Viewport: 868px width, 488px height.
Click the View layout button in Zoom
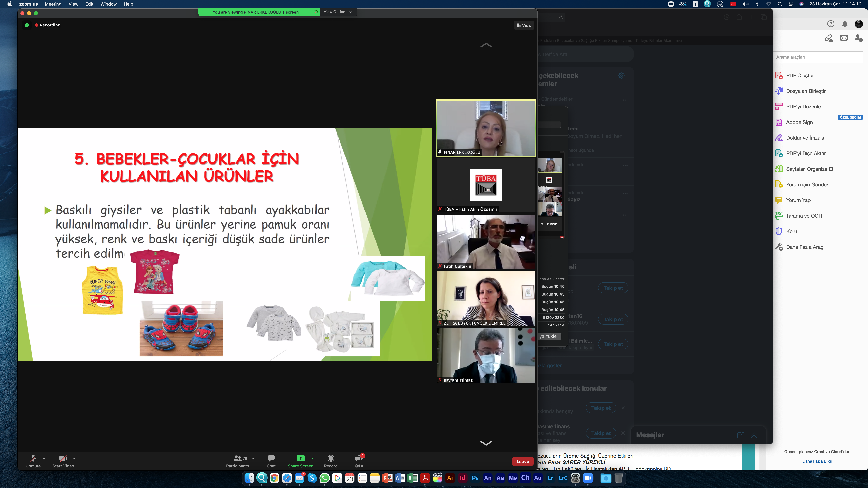(524, 25)
